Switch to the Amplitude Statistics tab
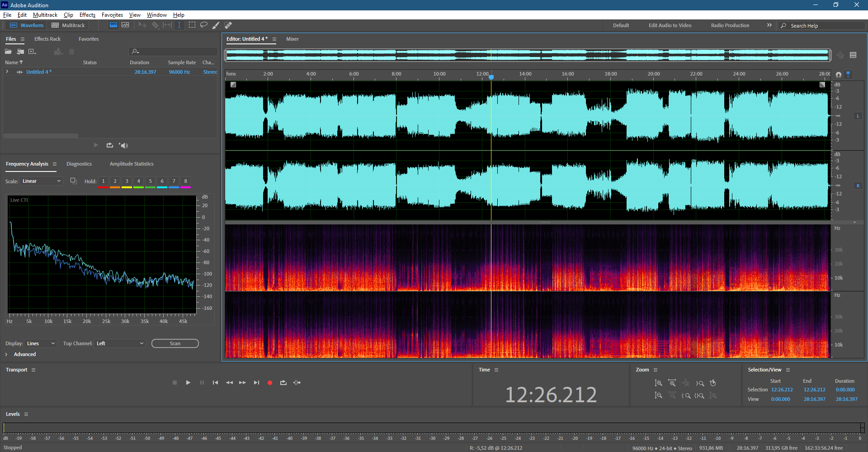Viewport: 868px width, 452px height. coord(132,164)
